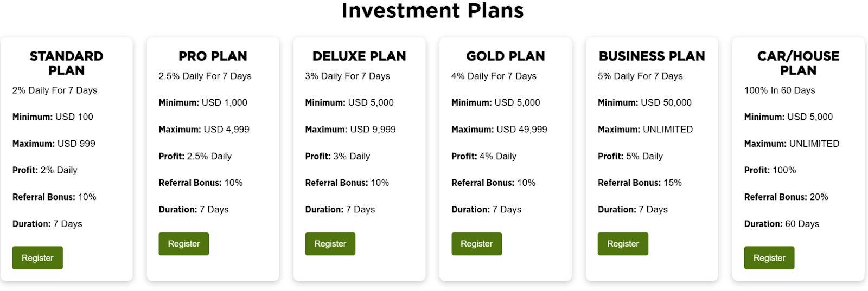Select the 'Duration: 60 Days' text

781,224
